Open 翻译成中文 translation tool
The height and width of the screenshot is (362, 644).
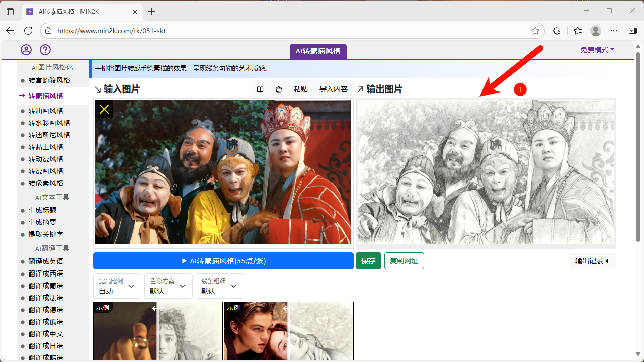(x=46, y=334)
